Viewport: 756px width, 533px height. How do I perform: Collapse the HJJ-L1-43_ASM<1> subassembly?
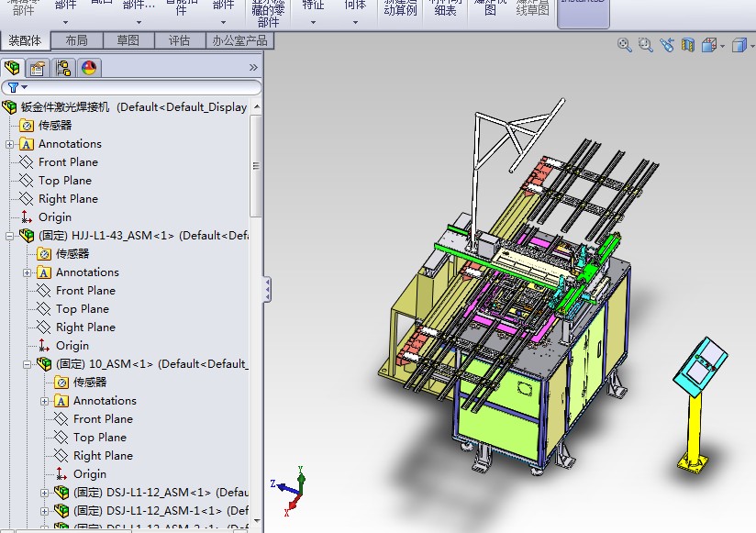(x=10, y=236)
